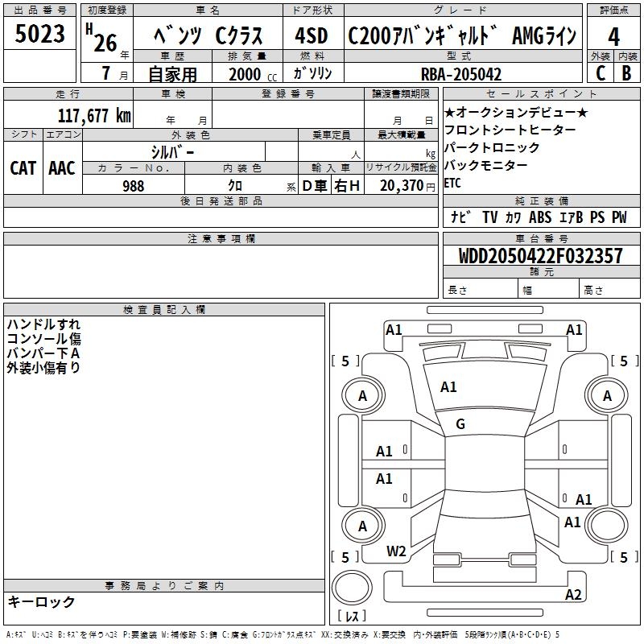This screenshot has height=644, width=644.
Task: Select grade text C200アバンギャルド AMGライン
Action: (462, 35)
